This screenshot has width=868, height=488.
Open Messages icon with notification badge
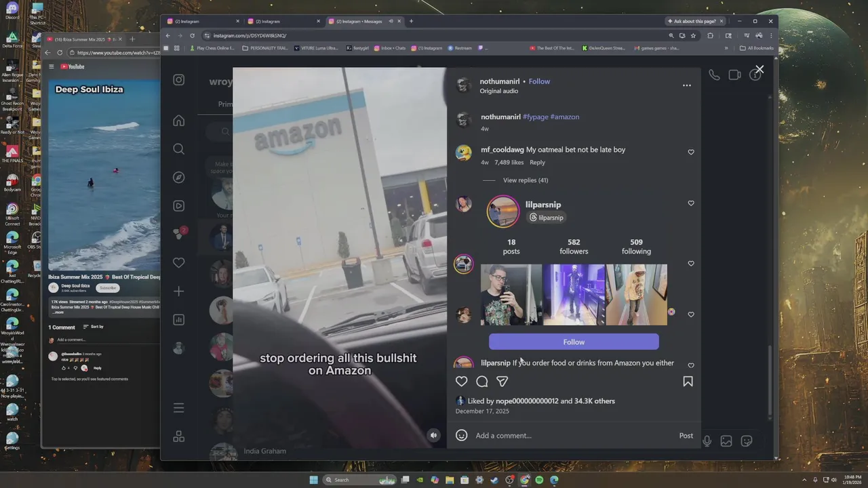pos(179,234)
